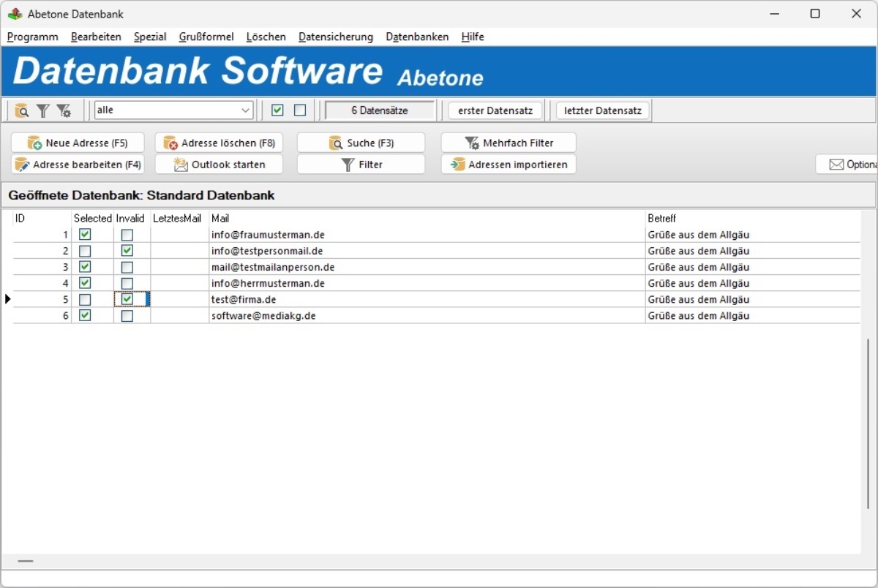Select mail cell info@herrmusterman.de
The image size is (878, 588).
point(427,283)
